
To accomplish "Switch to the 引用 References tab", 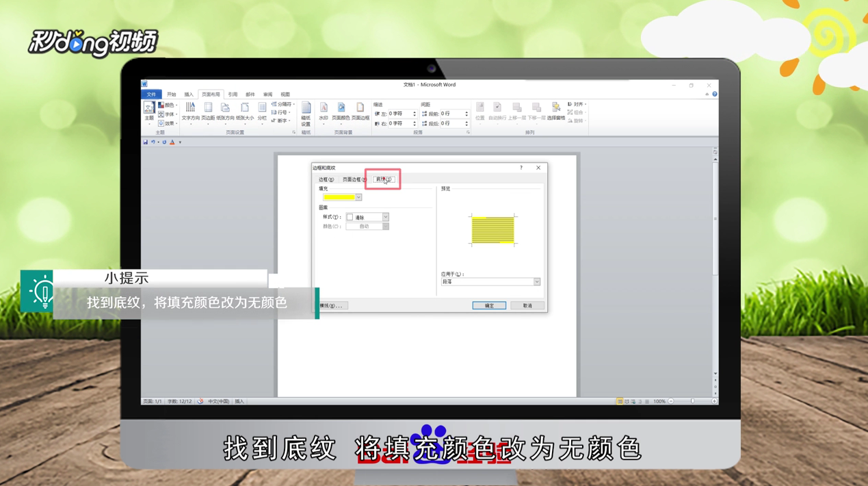I will point(233,94).
